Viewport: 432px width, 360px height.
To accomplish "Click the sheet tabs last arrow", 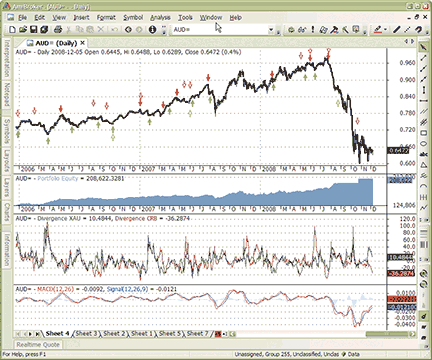I will click(38, 334).
